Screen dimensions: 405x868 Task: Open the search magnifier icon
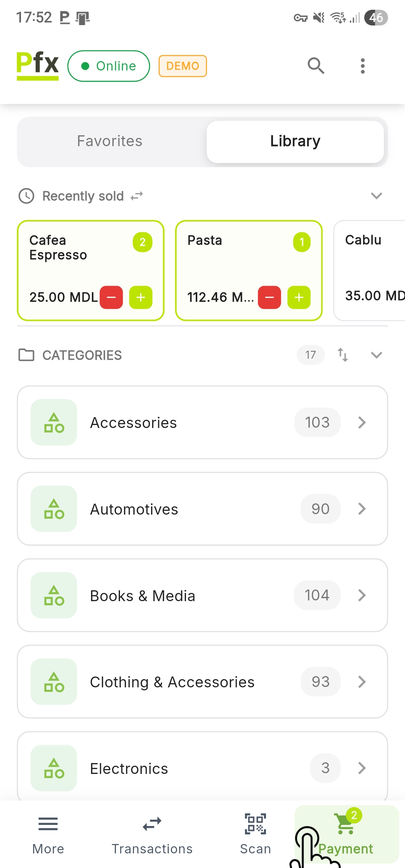coord(316,66)
